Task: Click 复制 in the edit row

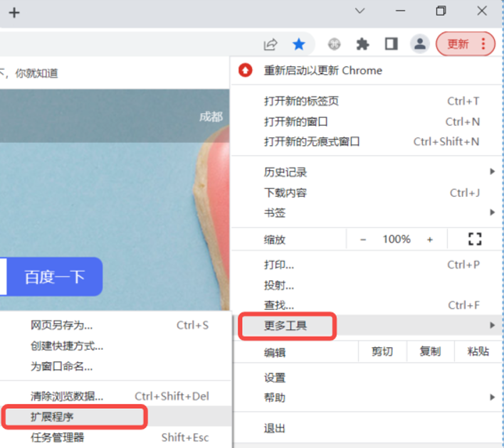Action: point(430,352)
